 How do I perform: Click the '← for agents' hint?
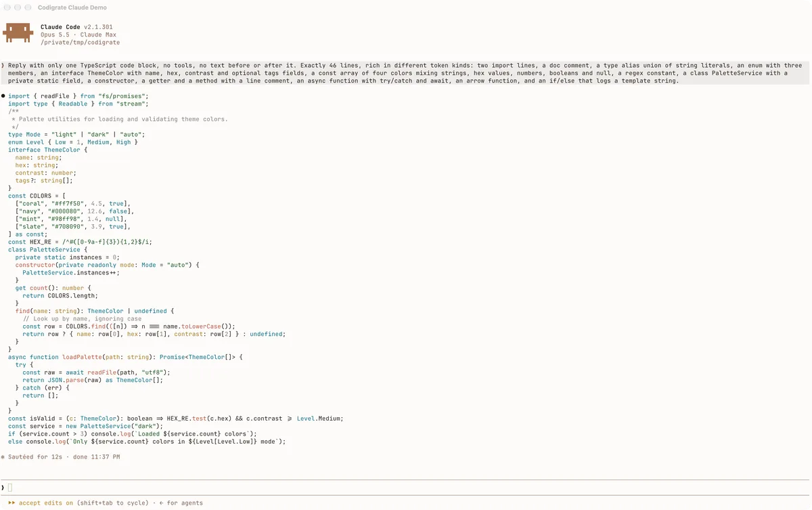point(181,503)
